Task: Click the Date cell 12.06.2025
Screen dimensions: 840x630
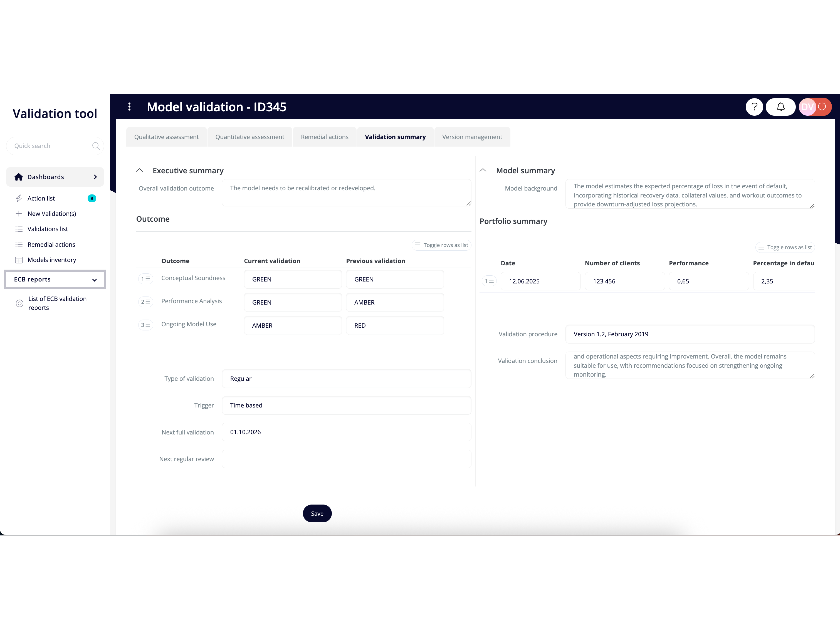Action: coord(540,281)
